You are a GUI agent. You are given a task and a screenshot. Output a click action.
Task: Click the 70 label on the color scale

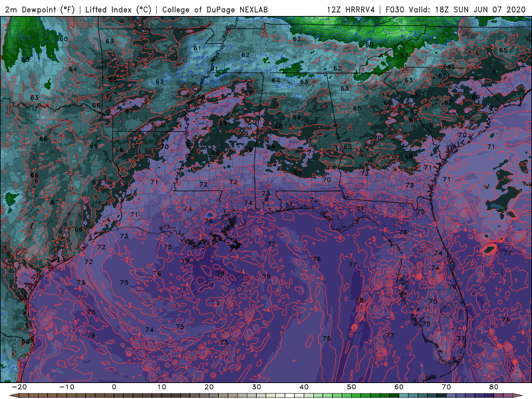[446, 387]
